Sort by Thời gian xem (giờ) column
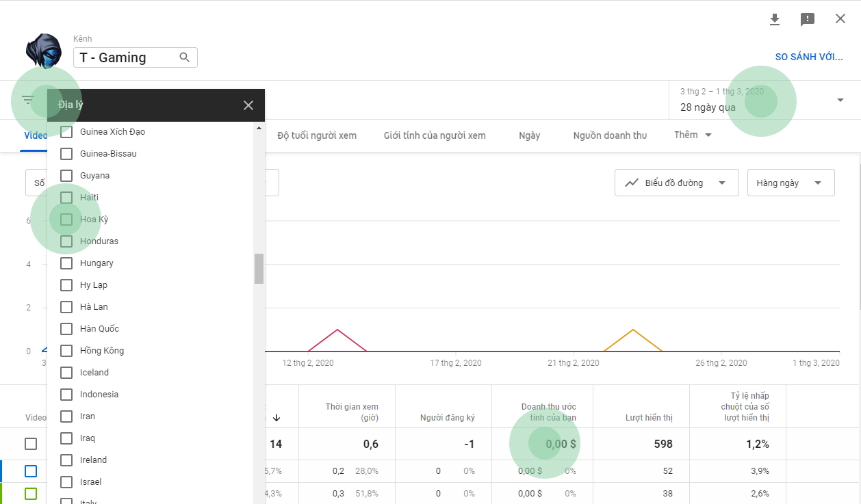 pyautogui.click(x=352, y=412)
